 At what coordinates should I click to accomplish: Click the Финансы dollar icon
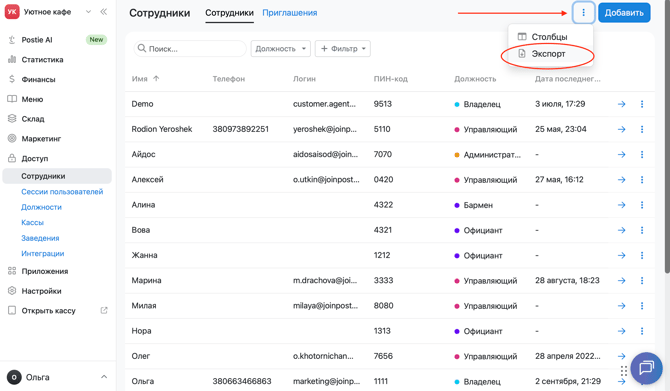(x=12, y=79)
